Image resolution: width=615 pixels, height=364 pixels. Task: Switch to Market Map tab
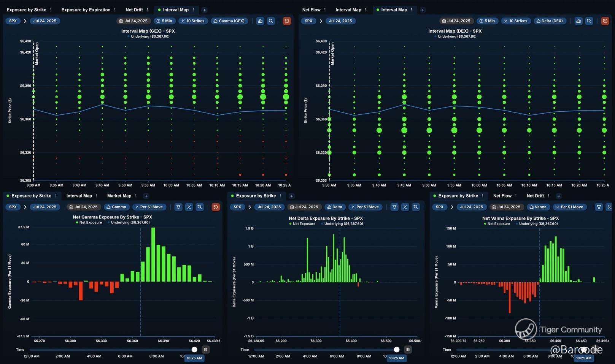[119, 196]
